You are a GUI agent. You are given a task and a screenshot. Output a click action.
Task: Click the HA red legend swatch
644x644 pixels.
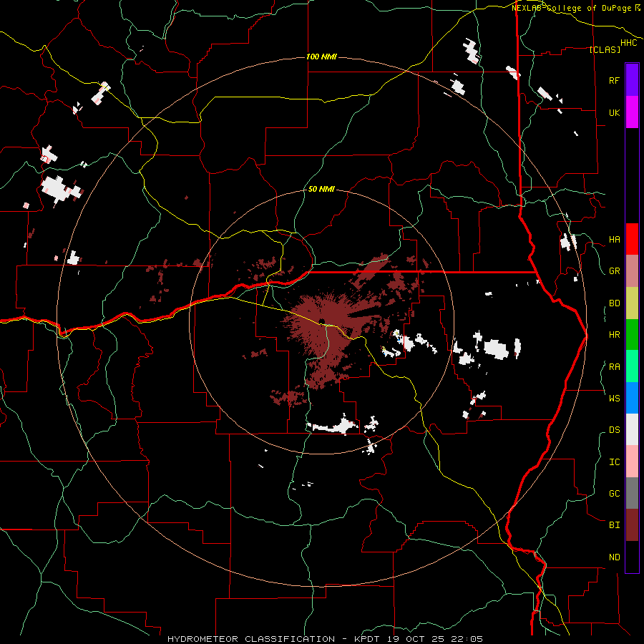click(632, 239)
